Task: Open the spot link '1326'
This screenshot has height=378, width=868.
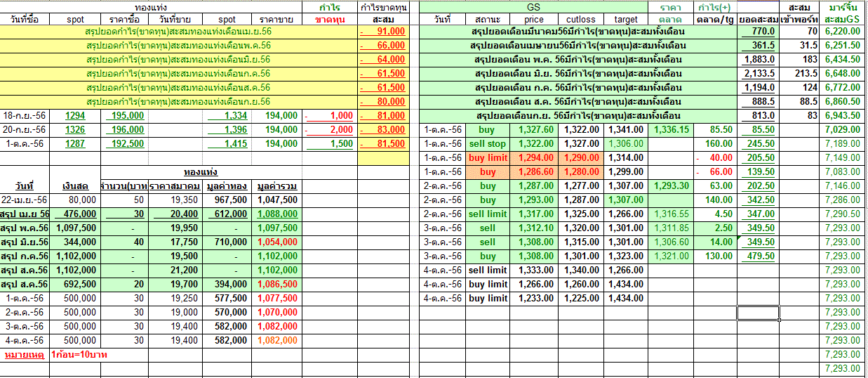Action: coord(75,129)
